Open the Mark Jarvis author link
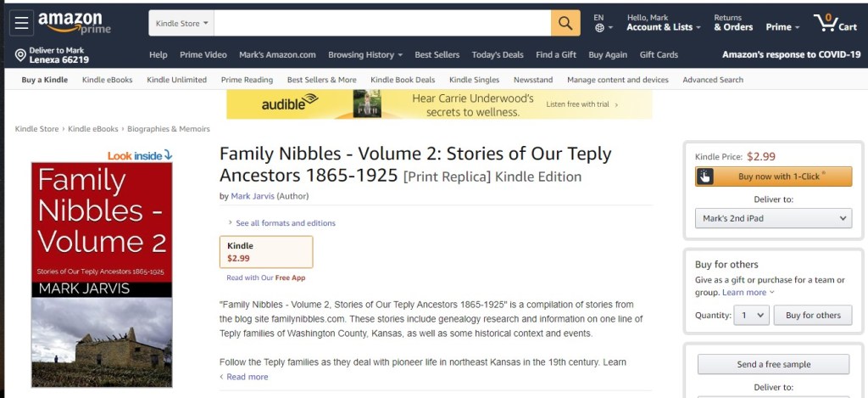The height and width of the screenshot is (398, 868). point(252,196)
